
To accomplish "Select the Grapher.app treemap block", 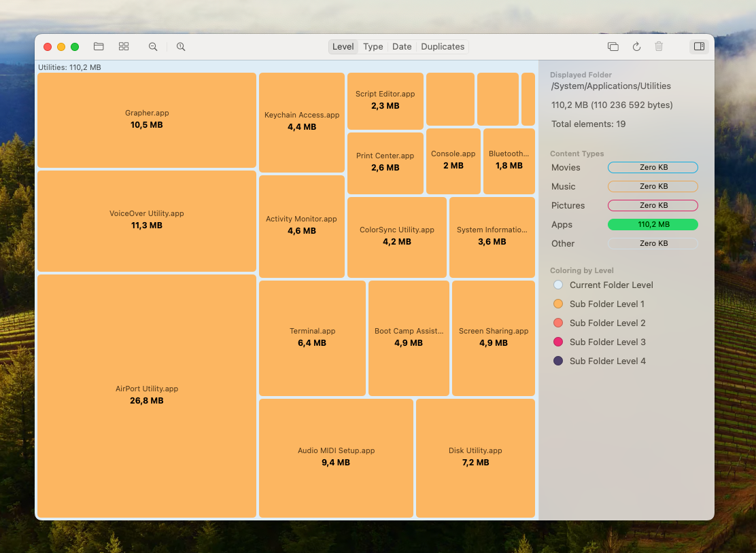I will click(147, 120).
